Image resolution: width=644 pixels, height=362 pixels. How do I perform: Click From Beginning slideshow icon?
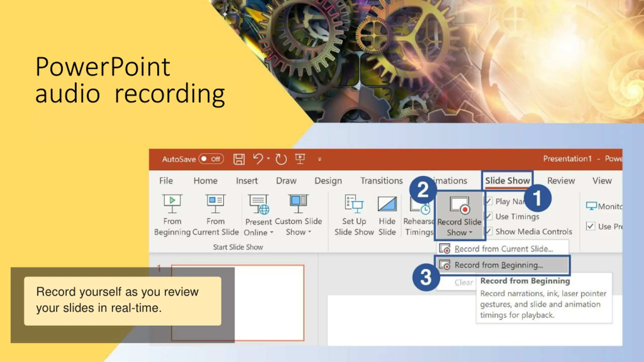(x=172, y=204)
